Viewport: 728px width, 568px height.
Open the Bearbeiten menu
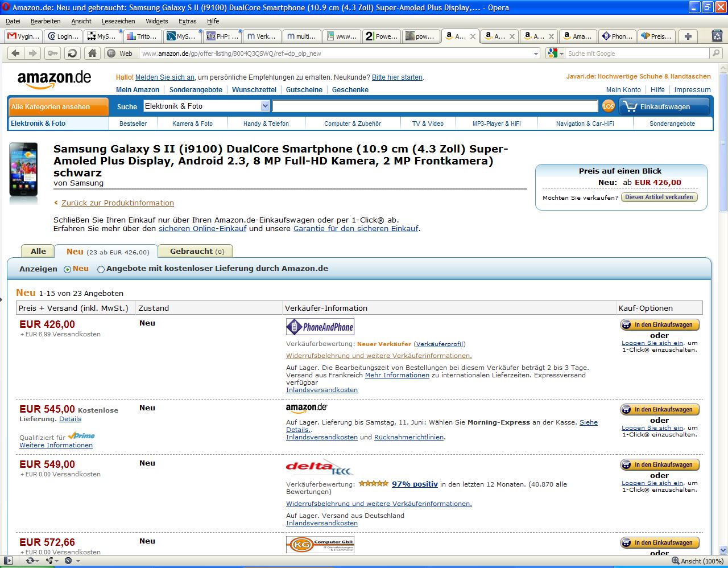[45, 21]
